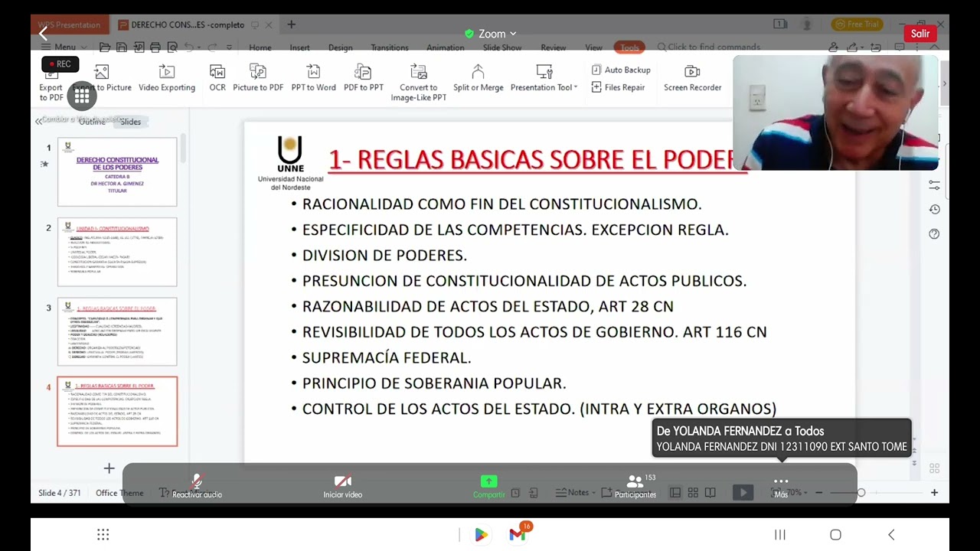Expand the Zoom meeting info dropdown

491,34
